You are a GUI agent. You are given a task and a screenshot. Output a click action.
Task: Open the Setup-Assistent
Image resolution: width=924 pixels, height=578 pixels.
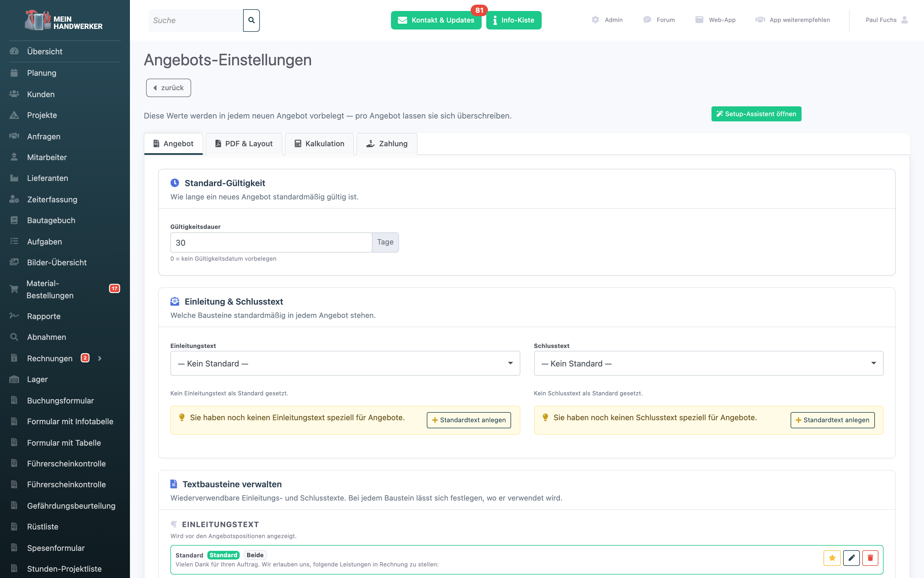(756, 114)
